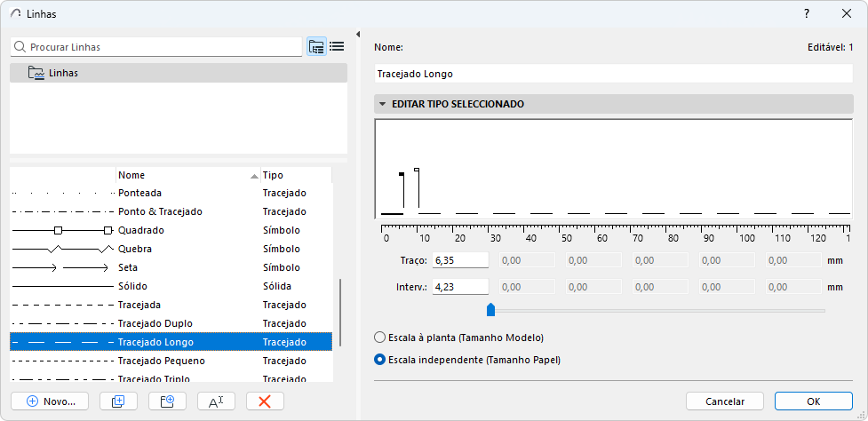Click the Procurar Linhas search field
This screenshot has width=868, height=421.
(x=156, y=47)
